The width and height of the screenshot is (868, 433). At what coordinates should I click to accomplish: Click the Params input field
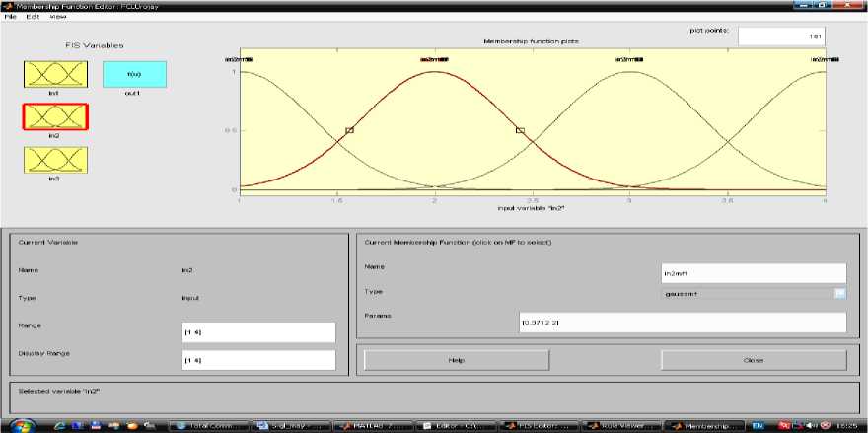coord(682,323)
